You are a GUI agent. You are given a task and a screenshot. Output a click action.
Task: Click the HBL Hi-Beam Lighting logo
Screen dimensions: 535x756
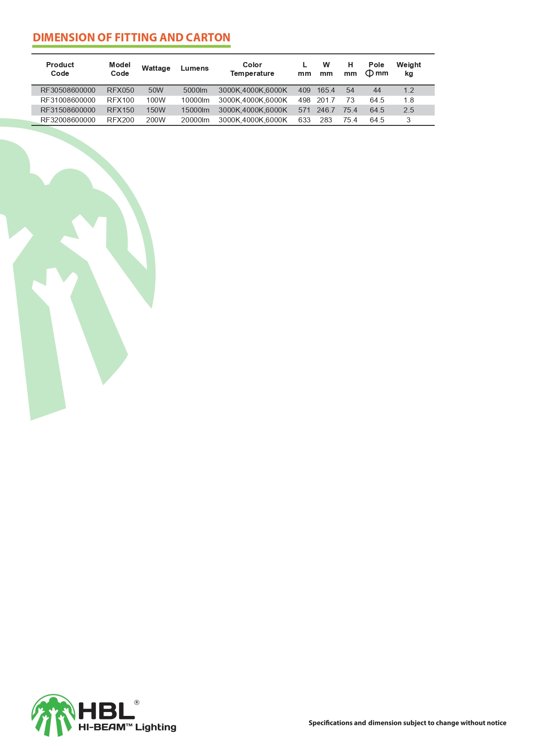point(104,715)
